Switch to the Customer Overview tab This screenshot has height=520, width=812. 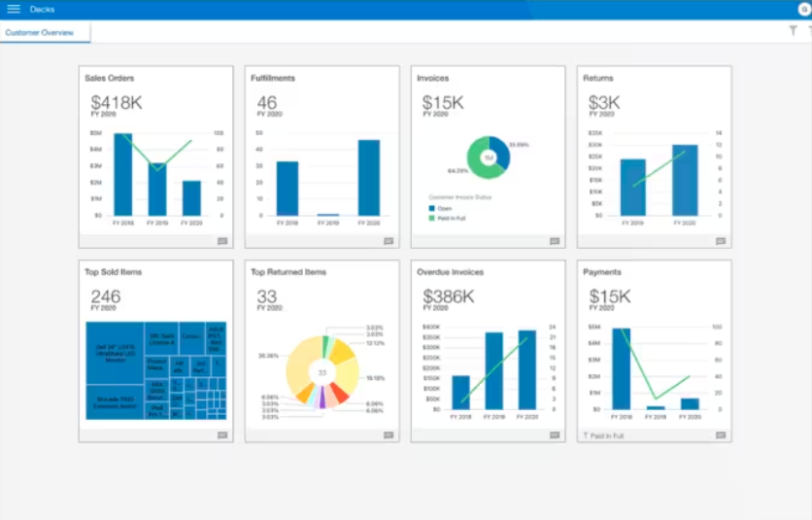pos(39,32)
